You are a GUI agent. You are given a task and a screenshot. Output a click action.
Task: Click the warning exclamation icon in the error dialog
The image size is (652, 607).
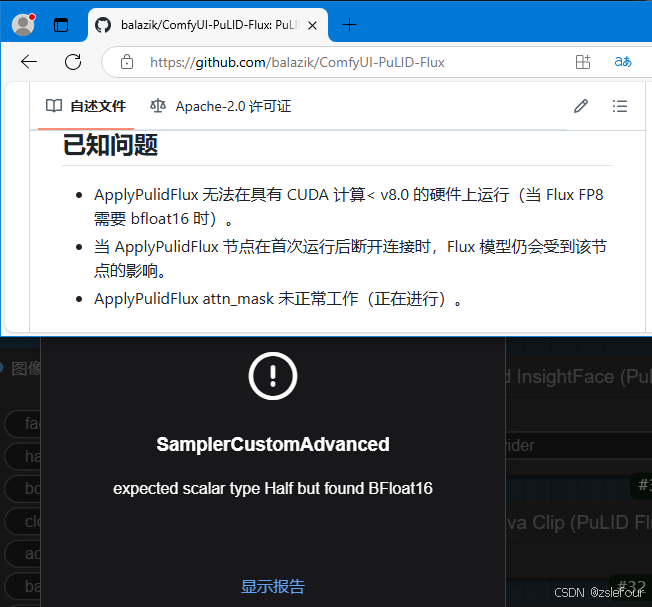[273, 376]
